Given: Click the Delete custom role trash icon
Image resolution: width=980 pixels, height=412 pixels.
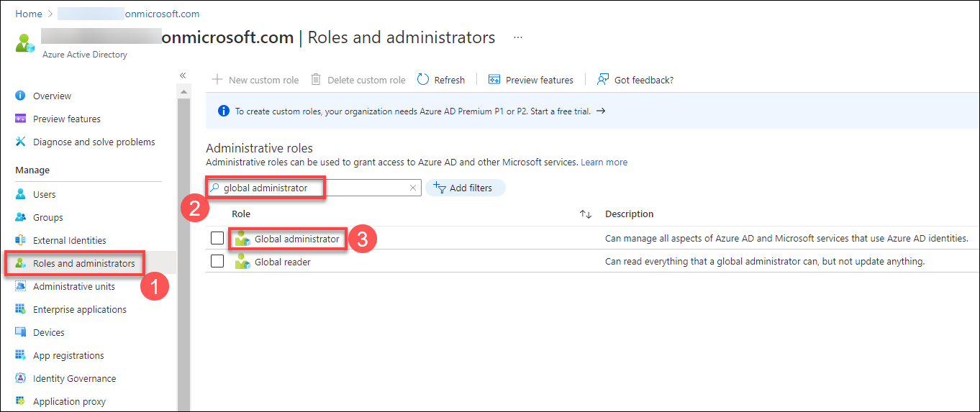Looking at the screenshot, I should [x=316, y=80].
